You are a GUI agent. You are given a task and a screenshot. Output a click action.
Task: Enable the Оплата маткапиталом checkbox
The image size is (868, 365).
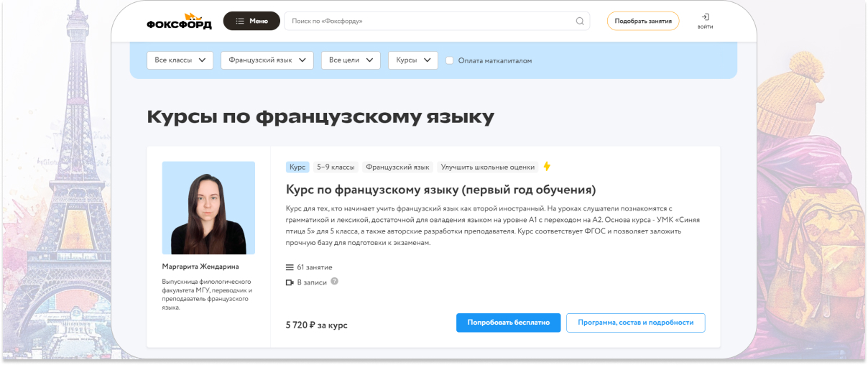coord(450,60)
